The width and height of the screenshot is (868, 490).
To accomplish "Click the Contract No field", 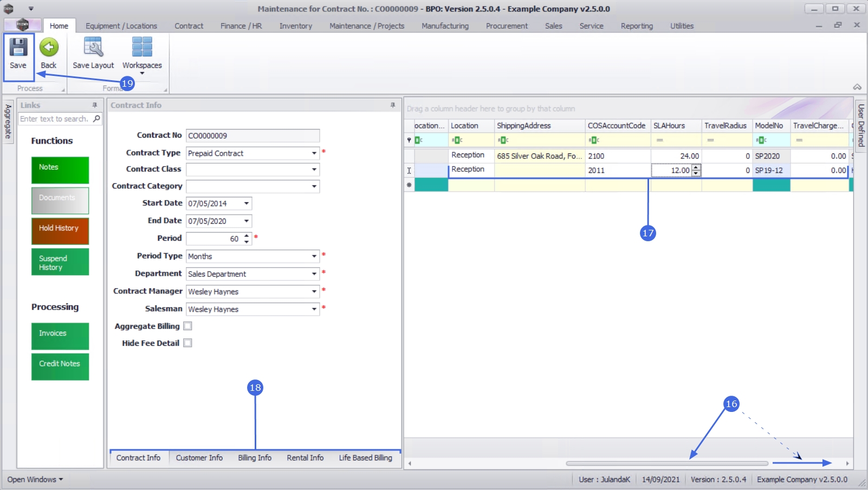I will (252, 136).
